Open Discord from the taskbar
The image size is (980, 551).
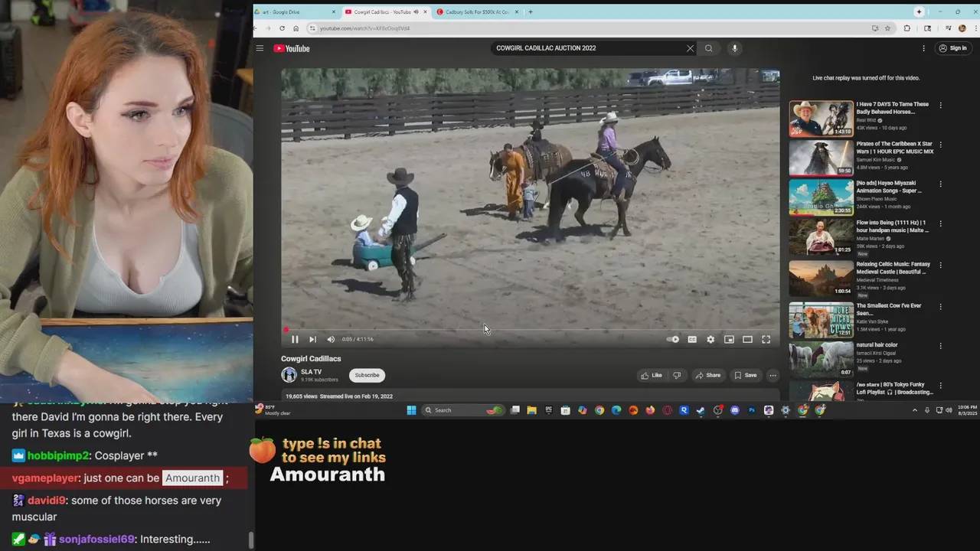(735, 410)
